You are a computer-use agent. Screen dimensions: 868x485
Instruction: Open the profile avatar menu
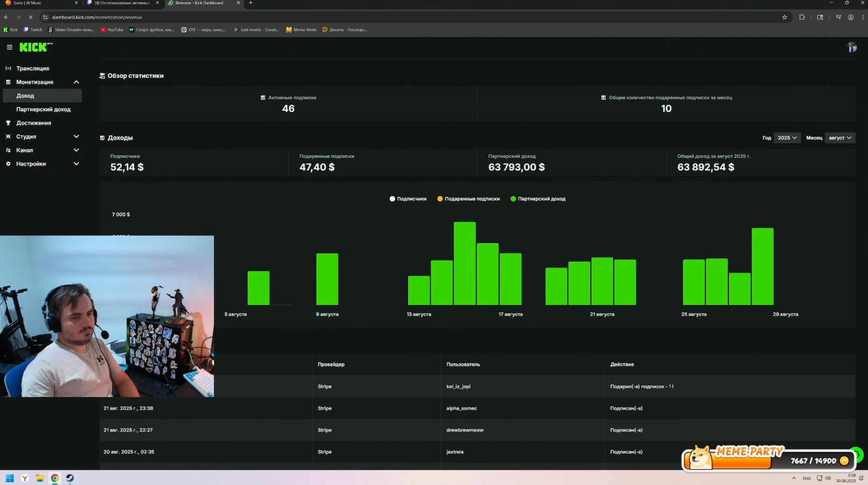851,47
